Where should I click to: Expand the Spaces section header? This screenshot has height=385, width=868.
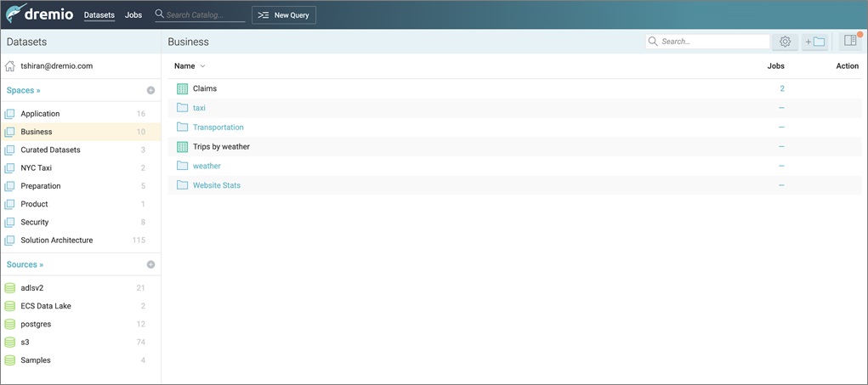click(24, 90)
